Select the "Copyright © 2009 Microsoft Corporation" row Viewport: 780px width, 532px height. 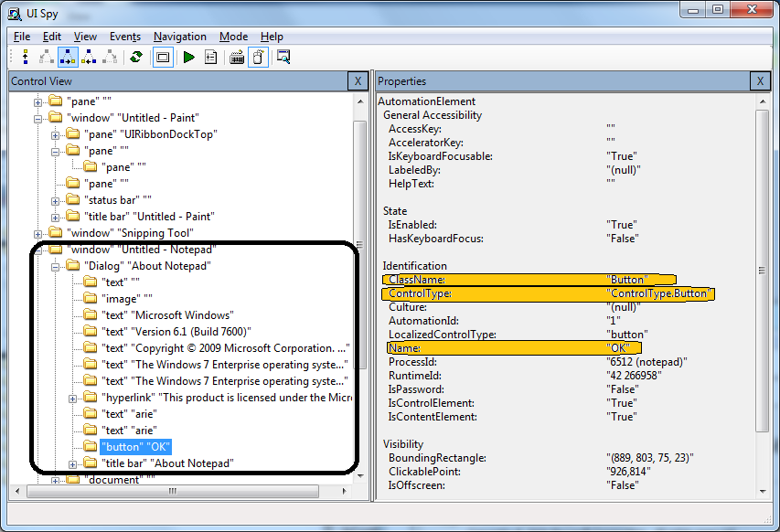tap(226, 347)
